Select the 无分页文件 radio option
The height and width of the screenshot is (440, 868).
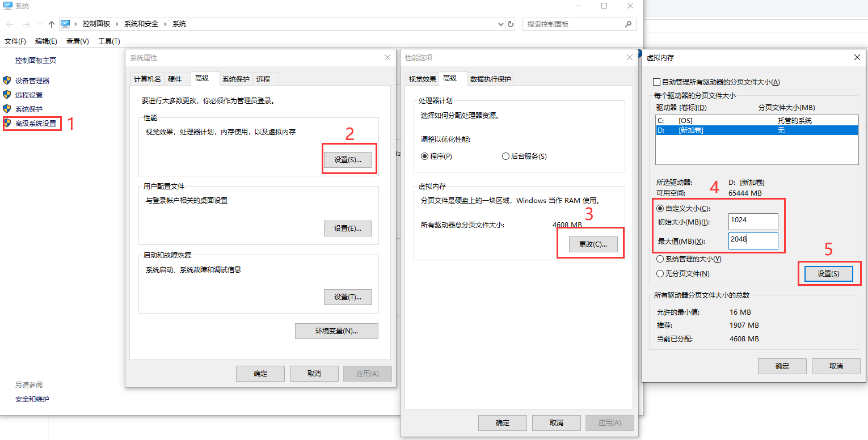[x=659, y=274]
